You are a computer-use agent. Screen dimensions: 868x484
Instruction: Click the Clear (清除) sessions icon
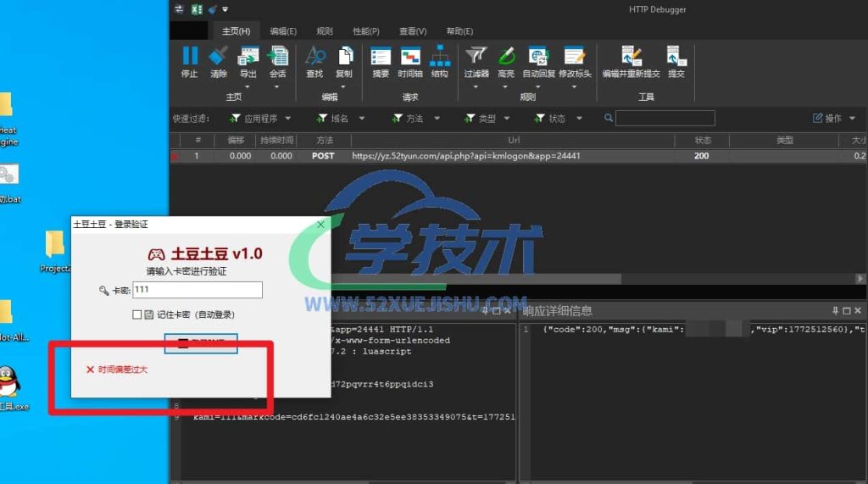(218, 56)
